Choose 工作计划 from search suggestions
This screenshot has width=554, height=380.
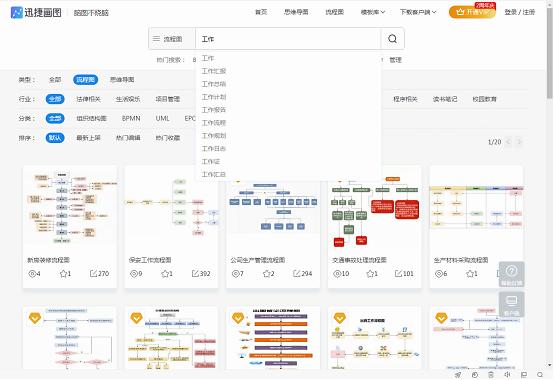214,97
